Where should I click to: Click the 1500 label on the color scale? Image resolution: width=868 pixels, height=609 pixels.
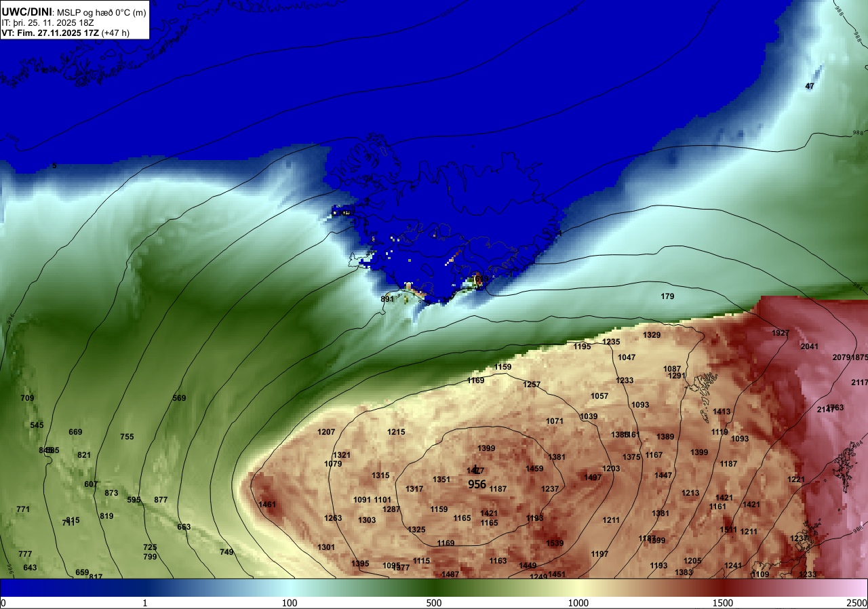pyautogui.click(x=723, y=603)
